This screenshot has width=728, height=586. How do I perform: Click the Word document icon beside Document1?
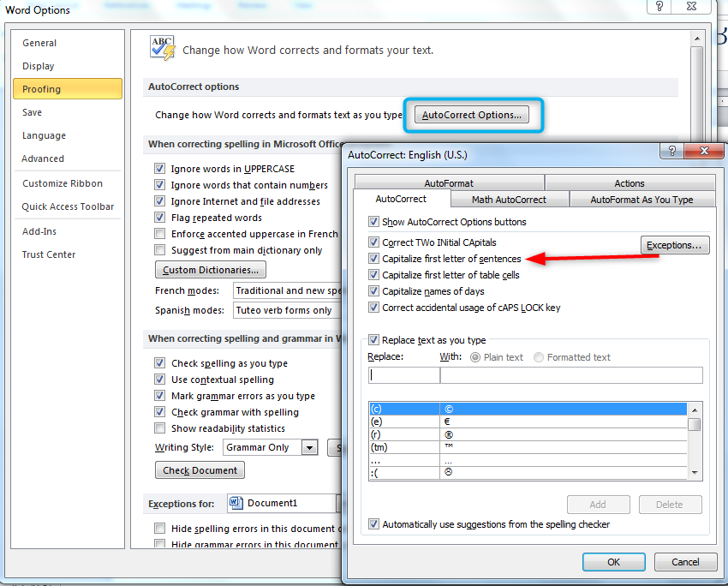236,503
